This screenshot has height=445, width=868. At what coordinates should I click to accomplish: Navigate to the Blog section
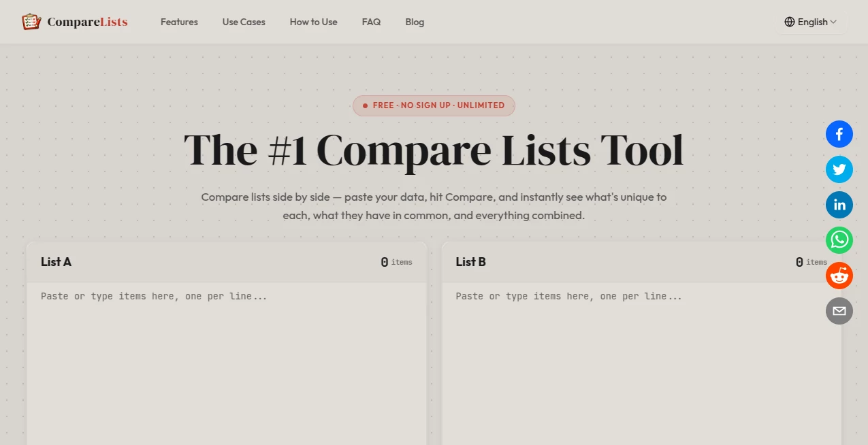coord(415,22)
